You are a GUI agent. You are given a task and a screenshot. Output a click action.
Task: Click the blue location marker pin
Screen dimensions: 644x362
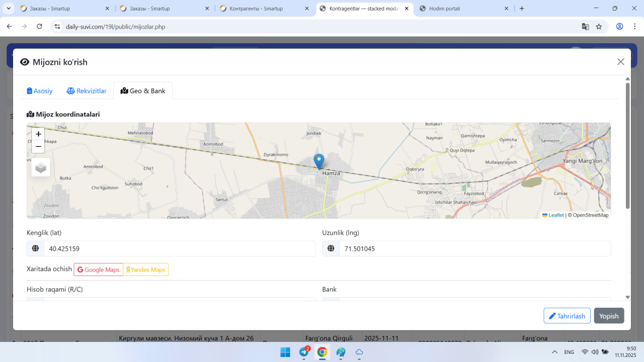318,161
